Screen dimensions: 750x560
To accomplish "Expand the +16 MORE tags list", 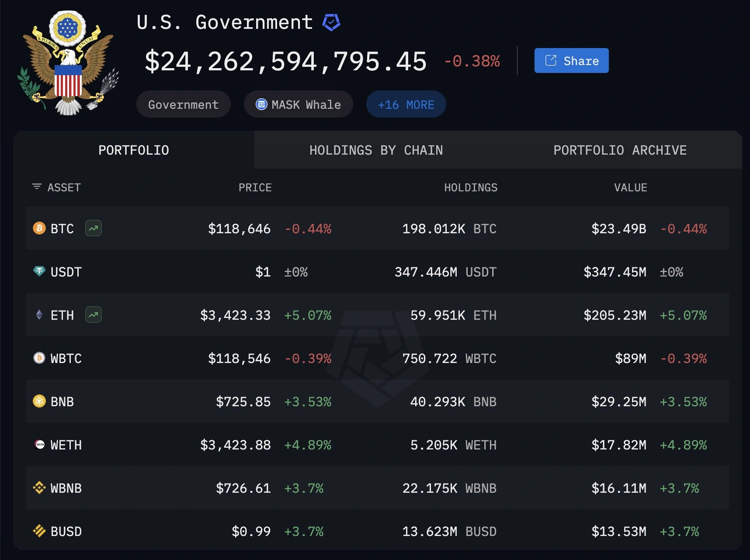I will [x=406, y=104].
